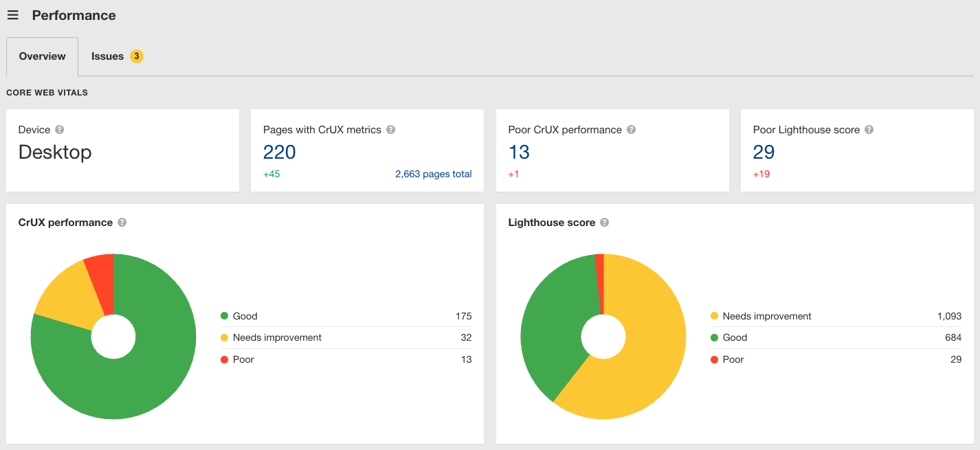
Task: Click the Poor CrUX performance help icon
Action: coord(631,129)
